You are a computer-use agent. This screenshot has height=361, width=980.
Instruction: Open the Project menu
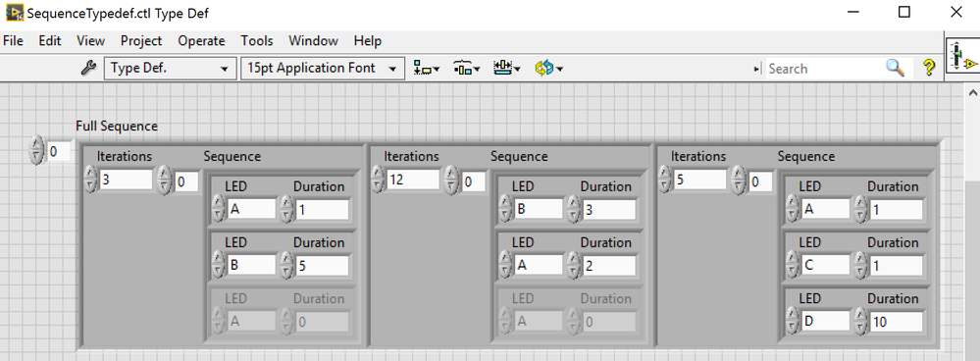click(141, 40)
